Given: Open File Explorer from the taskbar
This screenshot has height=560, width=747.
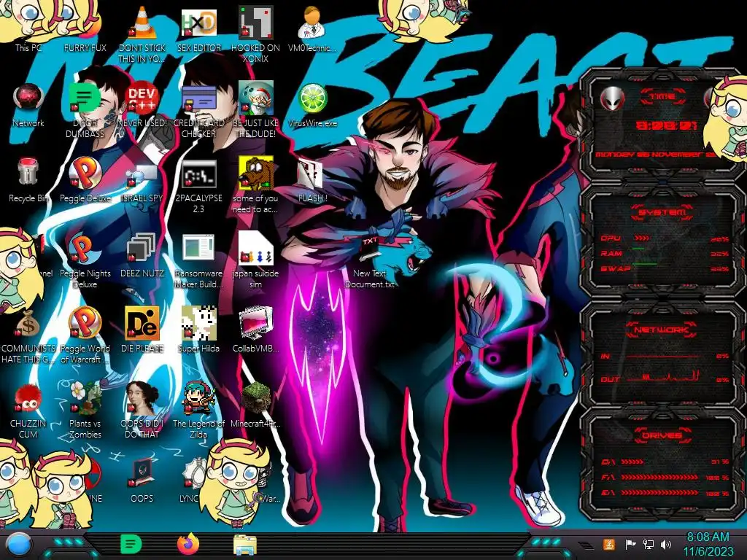Looking at the screenshot, I should tap(245, 545).
